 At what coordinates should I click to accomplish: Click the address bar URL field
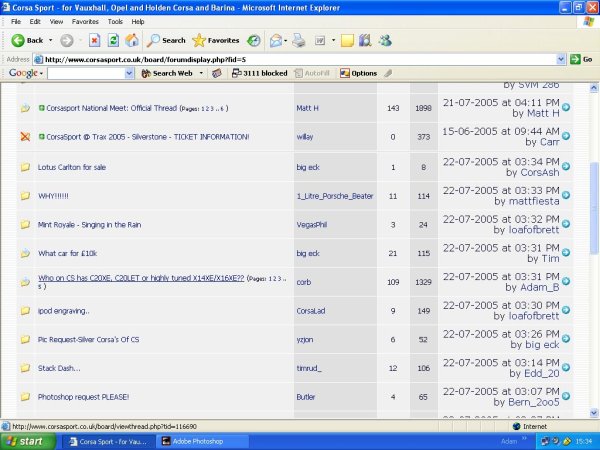[x=300, y=59]
